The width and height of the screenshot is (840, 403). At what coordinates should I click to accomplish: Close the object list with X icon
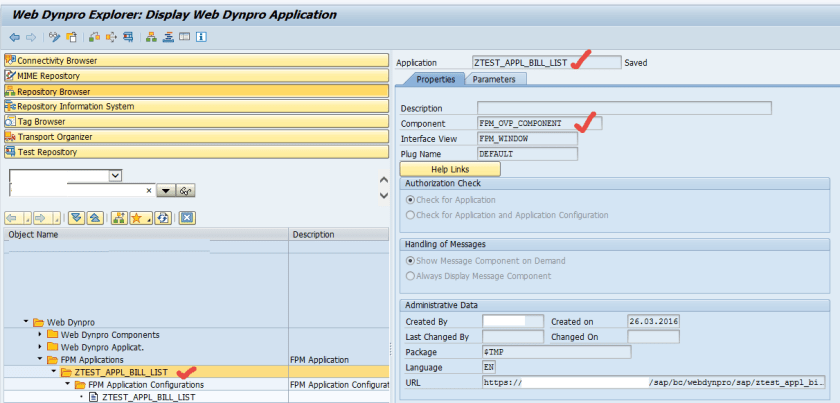(x=186, y=217)
